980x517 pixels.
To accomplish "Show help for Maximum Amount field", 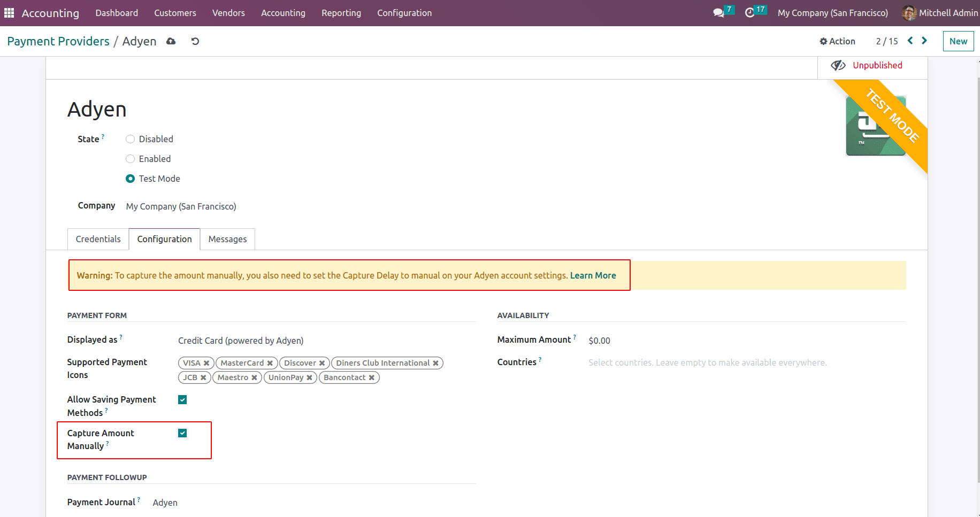I will pyautogui.click(x=575, y=337).
